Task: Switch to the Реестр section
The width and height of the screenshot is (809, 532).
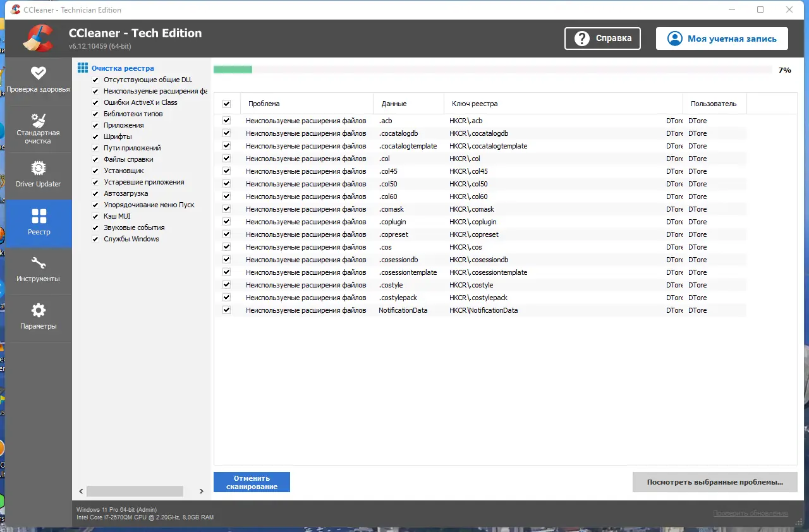Action: (39, 223)
